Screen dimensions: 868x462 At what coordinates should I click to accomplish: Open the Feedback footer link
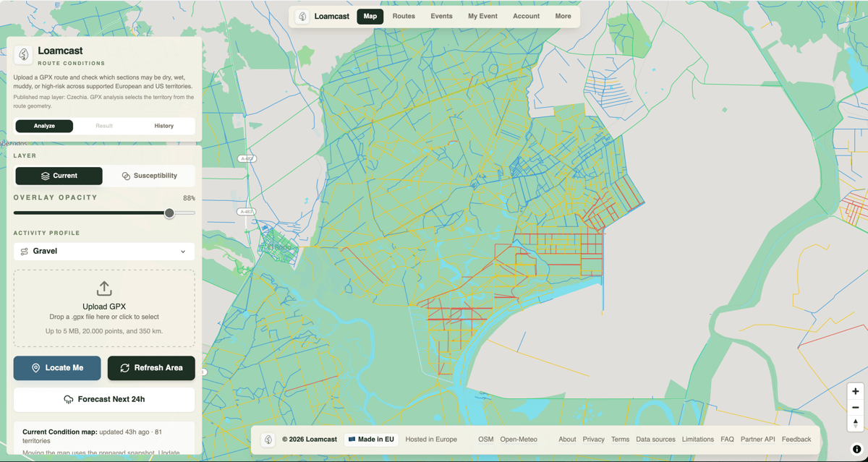796,440
